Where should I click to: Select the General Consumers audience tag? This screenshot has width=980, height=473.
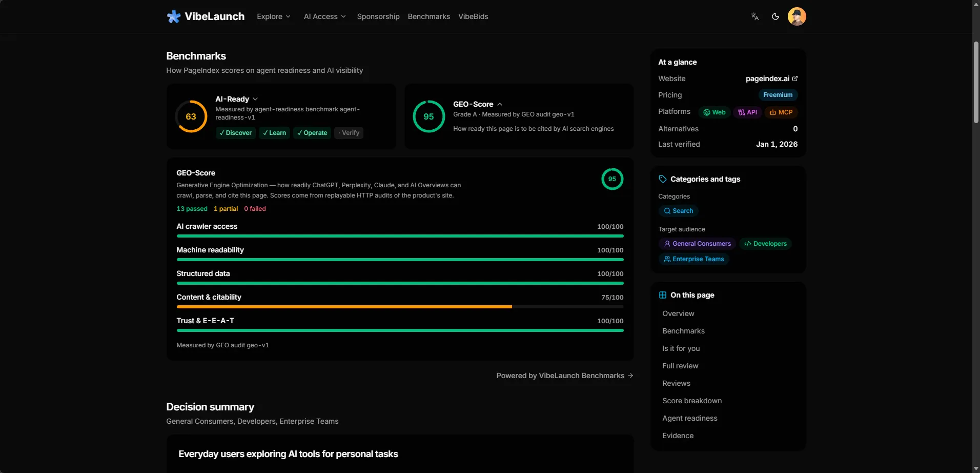coord(697,244)
